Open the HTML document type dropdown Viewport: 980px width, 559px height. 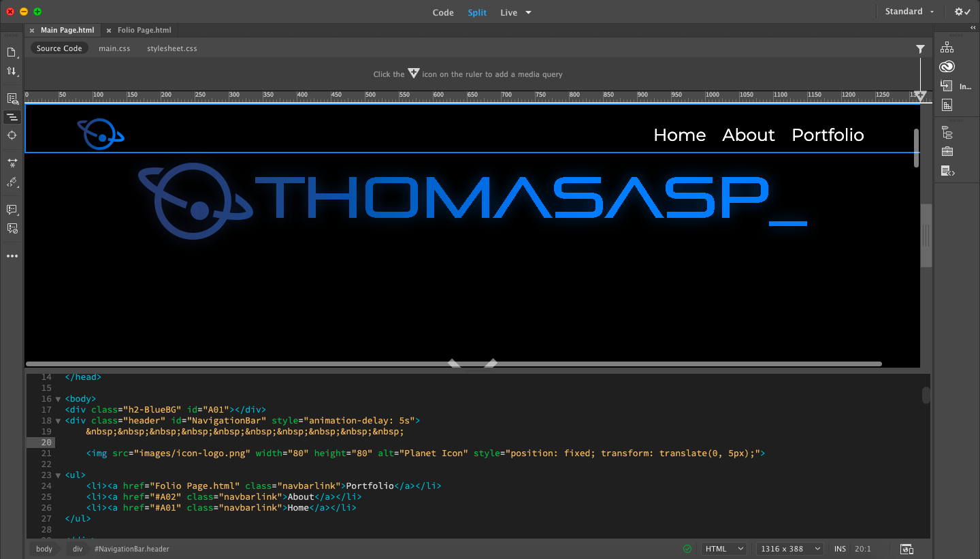click(x=724, y=549)
